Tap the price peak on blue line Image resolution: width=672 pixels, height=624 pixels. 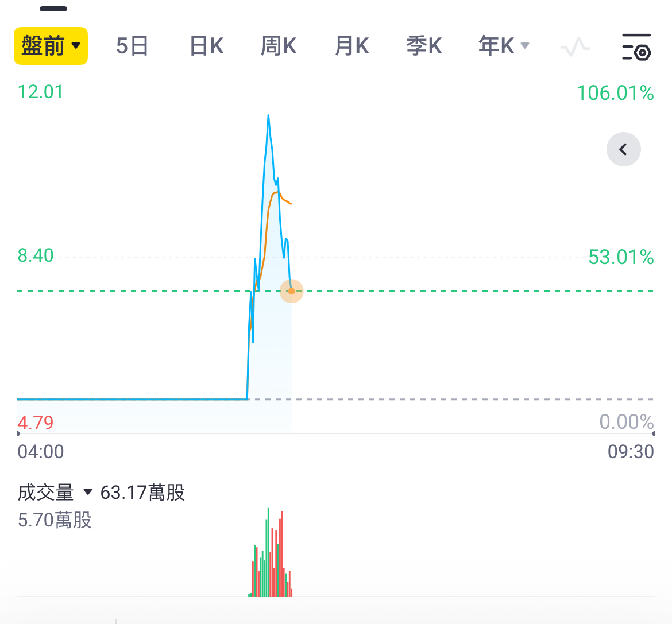tap(268, 115)
